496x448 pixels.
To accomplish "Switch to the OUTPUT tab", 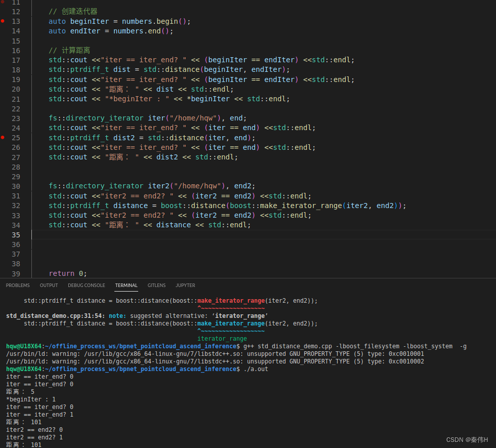I will (x=49, y=286).
